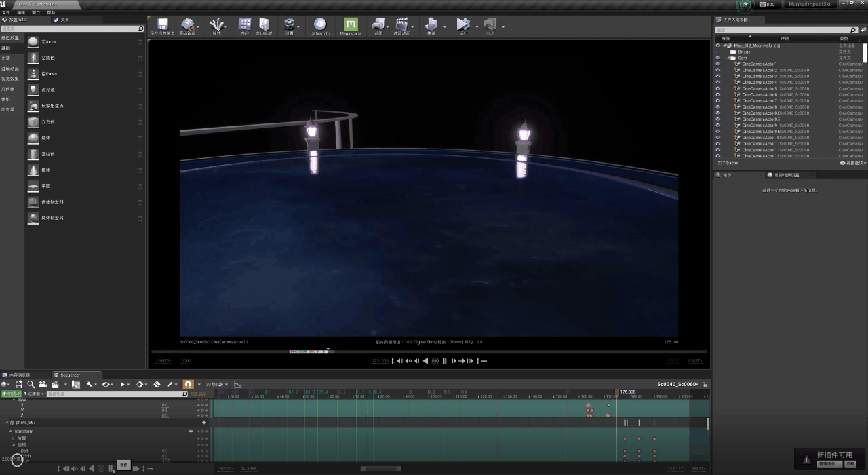Click the Sequencer track search field
Viewport: 868px width, 475px height.
pos(117,394)
